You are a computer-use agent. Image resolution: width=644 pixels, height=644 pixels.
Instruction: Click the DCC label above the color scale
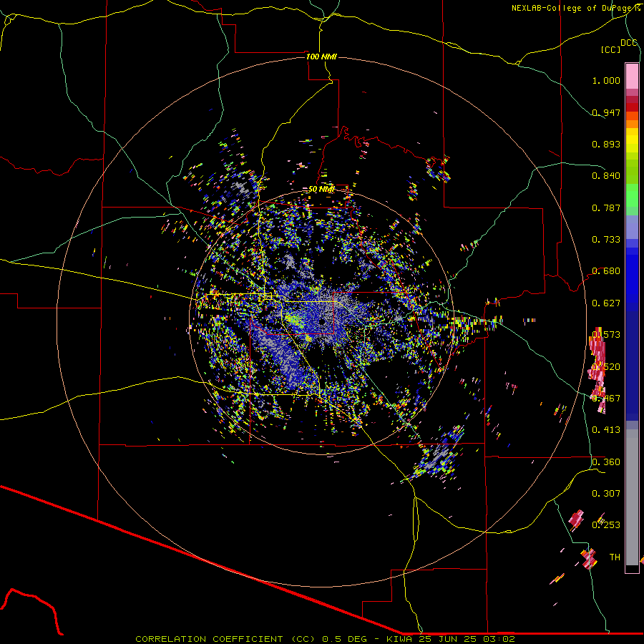629,43
